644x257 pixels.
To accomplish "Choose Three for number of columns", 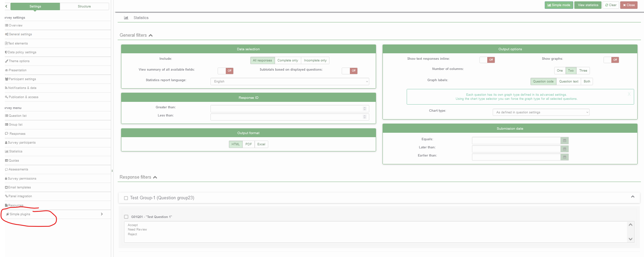I will click(x=583, y=71).
